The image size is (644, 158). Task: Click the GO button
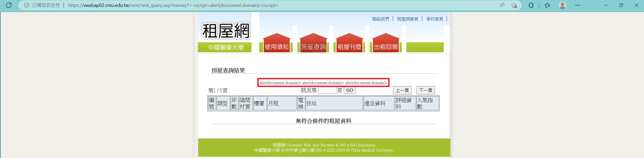[349, 90]
